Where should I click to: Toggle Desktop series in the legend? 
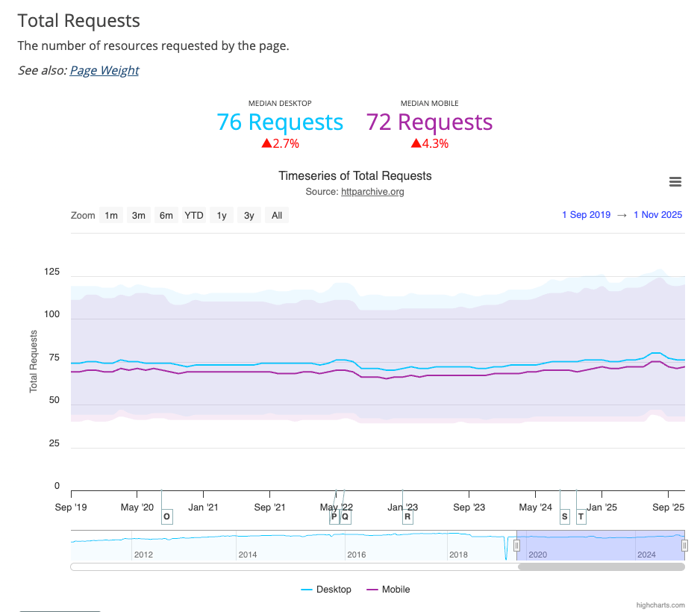coord(326,590)
